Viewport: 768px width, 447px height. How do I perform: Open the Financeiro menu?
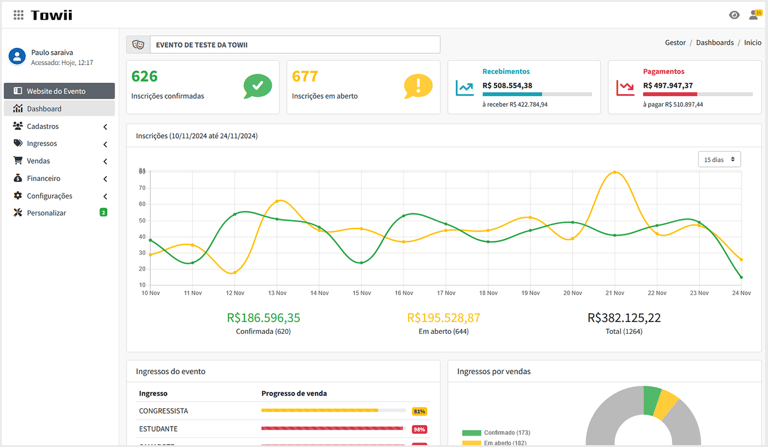(x=59, y=178)
